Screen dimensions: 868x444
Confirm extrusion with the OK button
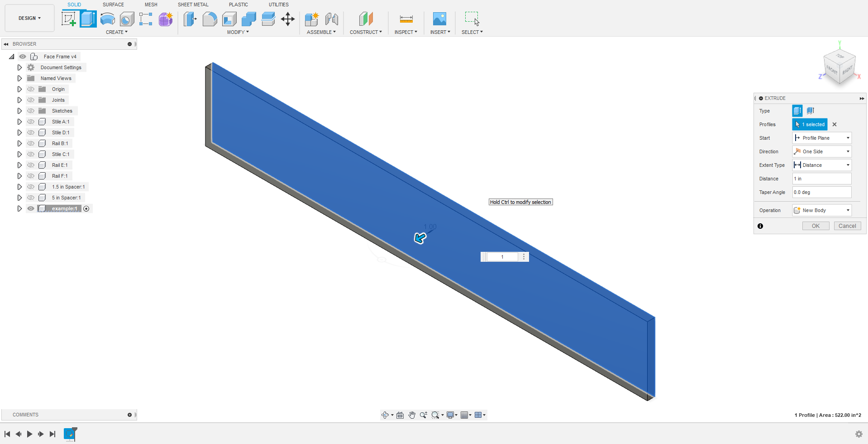pyautogui.click(x=815, y=226)
